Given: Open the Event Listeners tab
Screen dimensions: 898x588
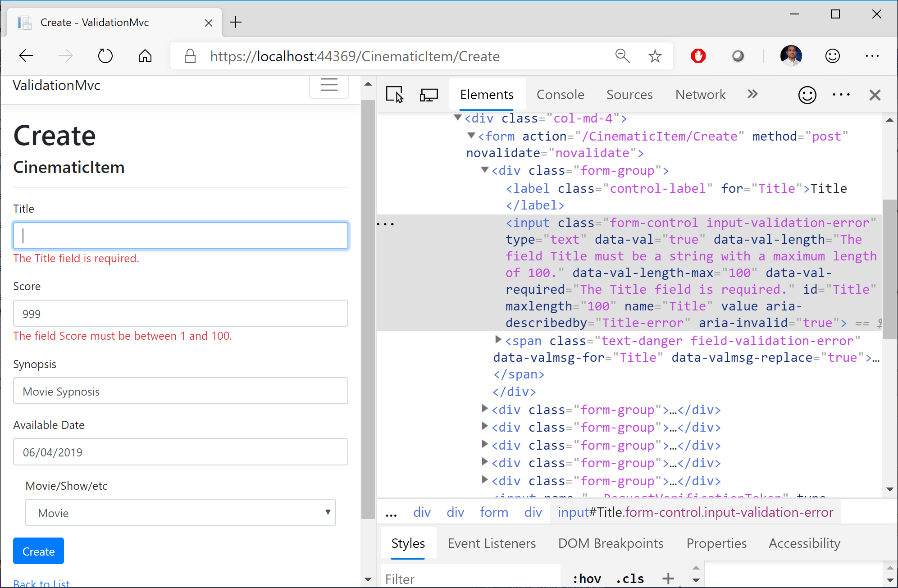Looking at the screenshot, I should (492, 543).
